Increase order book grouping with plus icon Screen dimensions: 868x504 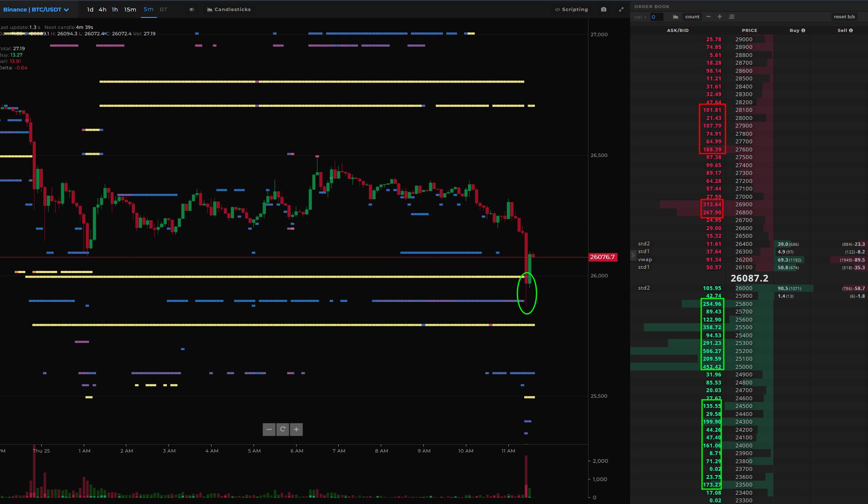click(720, 17)
